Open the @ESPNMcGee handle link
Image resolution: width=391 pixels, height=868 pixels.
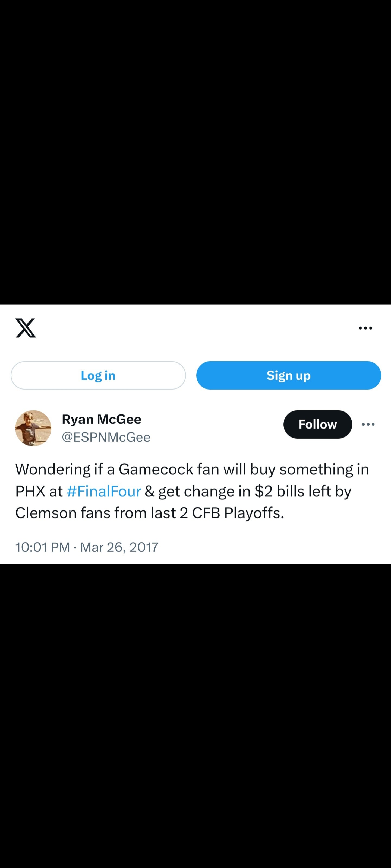[x=106, y=437]
